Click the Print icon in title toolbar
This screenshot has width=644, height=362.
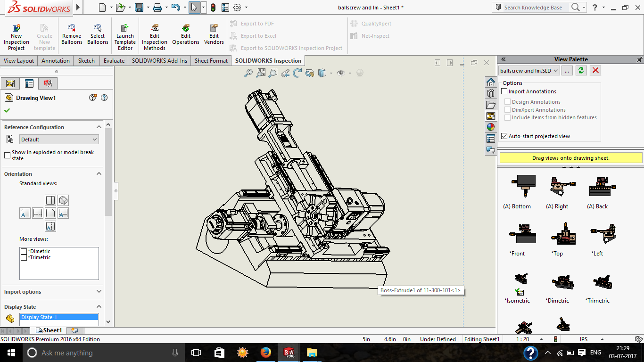[157, 8]
